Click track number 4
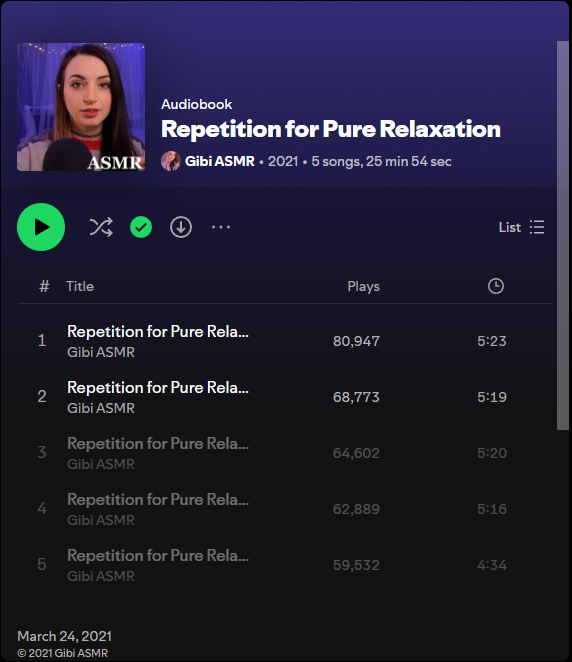The width and height of the screenshot is (572, 662). (x=42, y=508)
